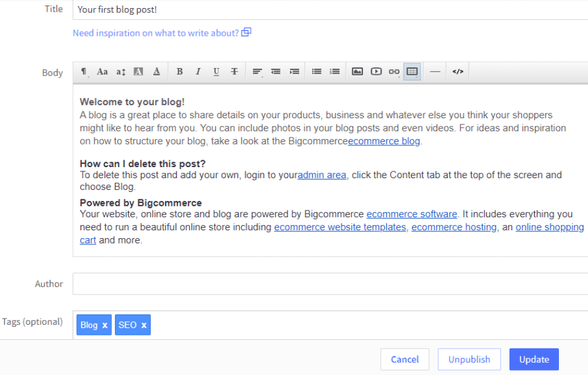
Task: Open the font size option
Action: [121, 71]
